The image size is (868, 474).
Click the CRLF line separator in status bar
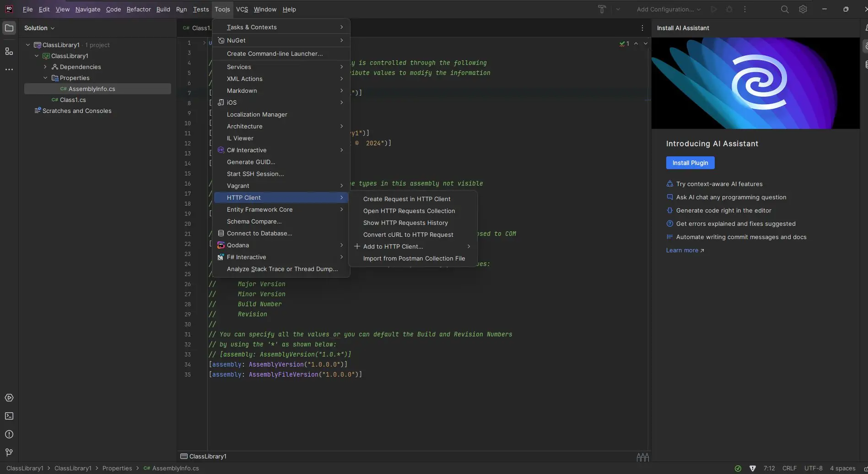tap(789, 468)
